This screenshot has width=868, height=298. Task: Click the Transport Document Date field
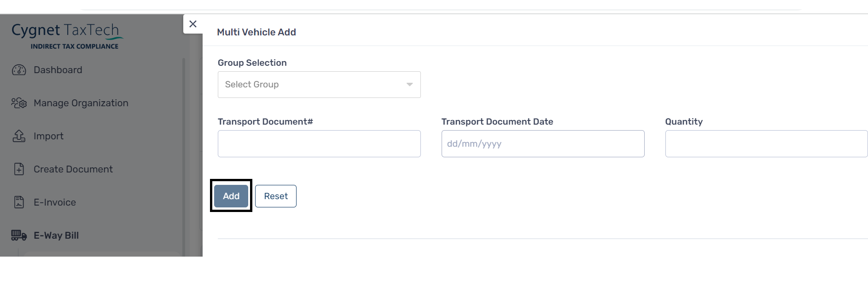[x=543, y=143]
